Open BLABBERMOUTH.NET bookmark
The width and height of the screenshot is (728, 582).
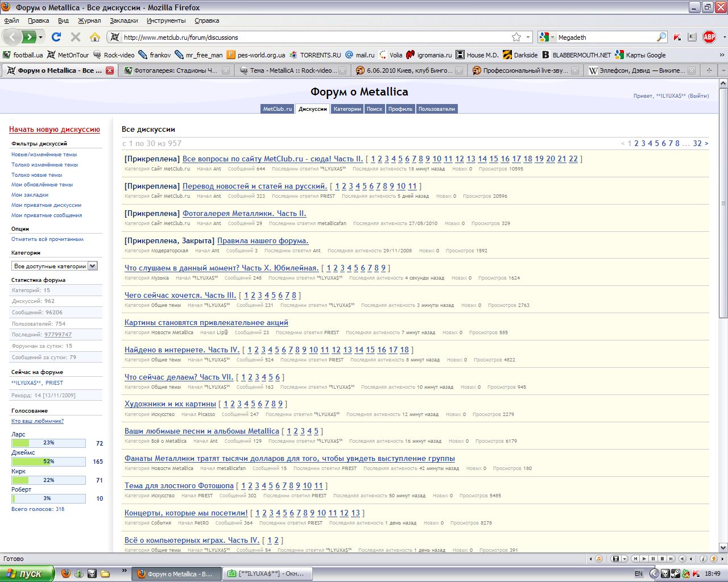tap(576, 55)
